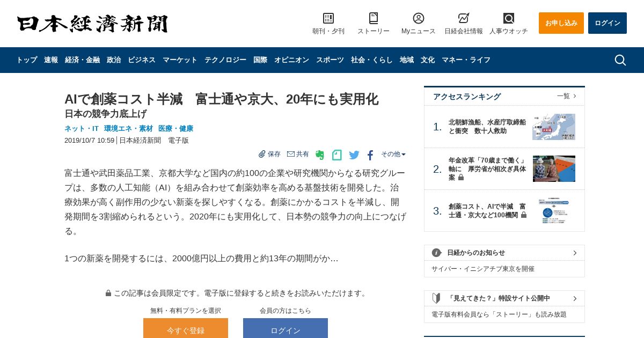
Task: Open the 朝刊・夕刊 newspaper icon
Action: point(328,18)
